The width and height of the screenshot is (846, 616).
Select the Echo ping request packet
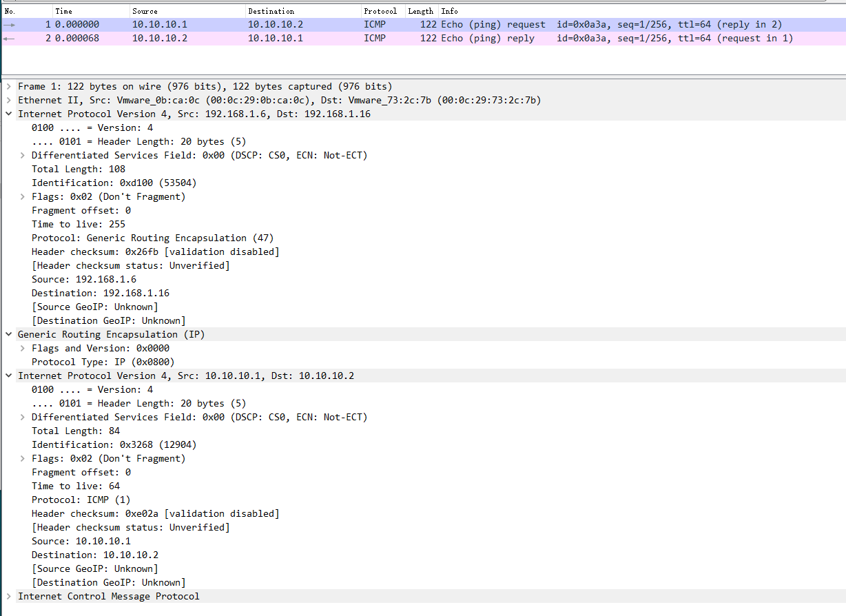coord(276,24)
